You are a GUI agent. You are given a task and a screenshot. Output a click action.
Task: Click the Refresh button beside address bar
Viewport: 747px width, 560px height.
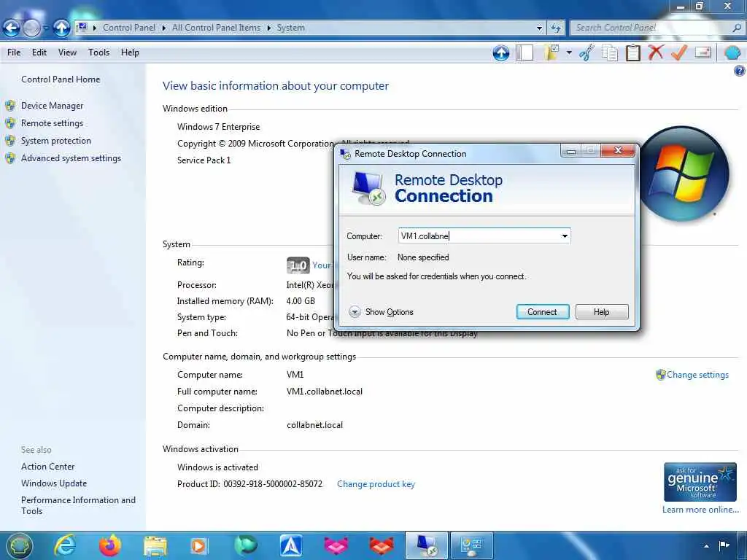pyautogui.click(x=555, y=28)
